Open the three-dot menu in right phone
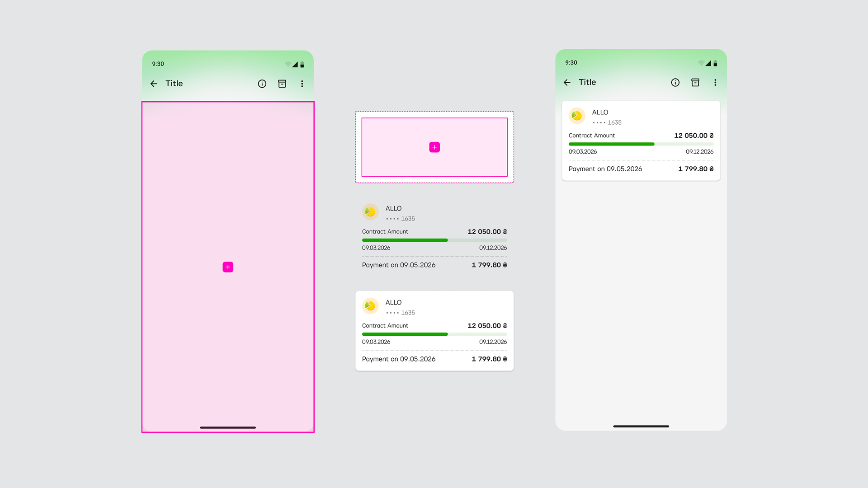The image size is (868, 488). click(715, 82)
